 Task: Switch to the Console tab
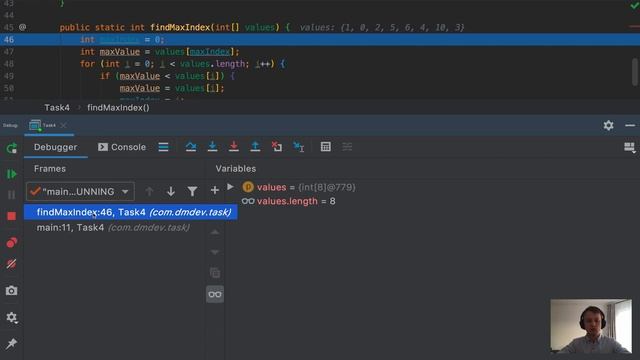click(x=122, y=147)
